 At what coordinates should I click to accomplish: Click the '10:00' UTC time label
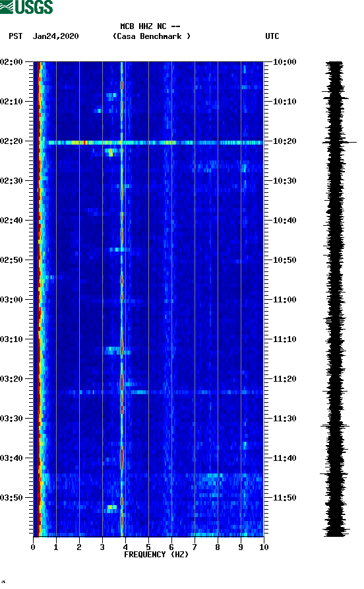click(x=284, y=61)
